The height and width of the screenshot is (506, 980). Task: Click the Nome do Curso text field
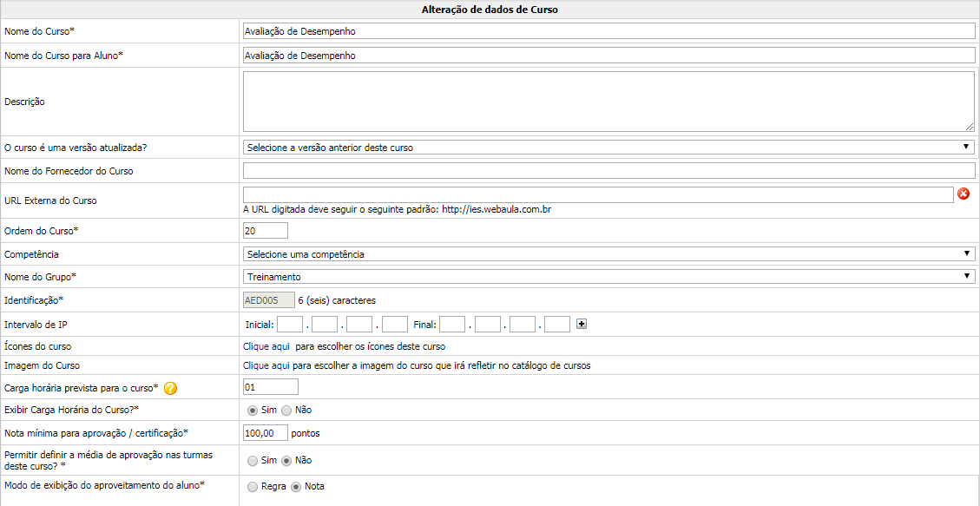pyautogui.click(x=608, y=31)
